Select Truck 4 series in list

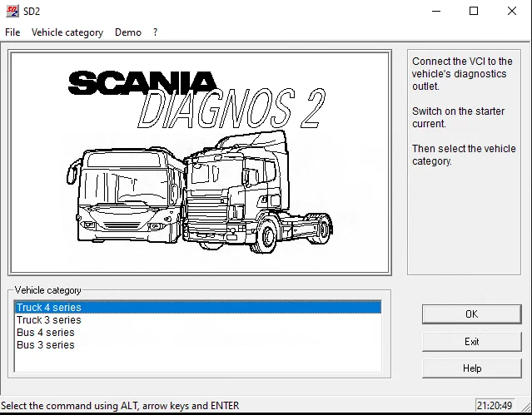click(x=198, y=307)
